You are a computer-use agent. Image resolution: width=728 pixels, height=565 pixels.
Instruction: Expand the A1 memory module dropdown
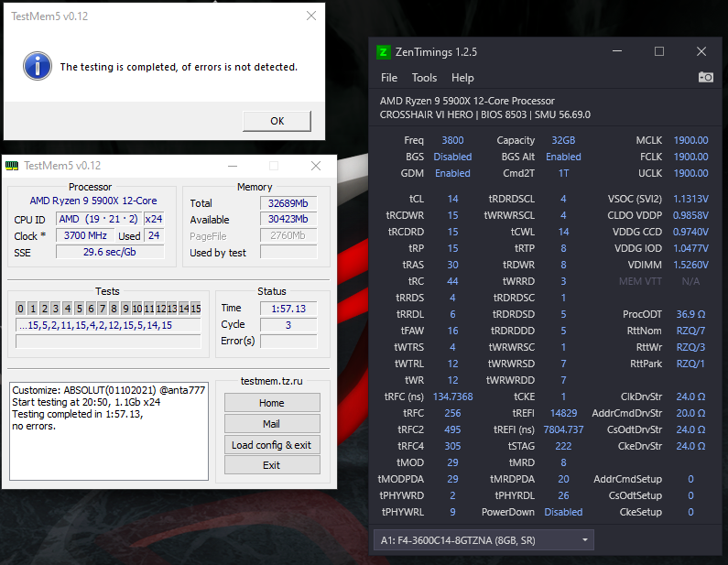(484, 540)
